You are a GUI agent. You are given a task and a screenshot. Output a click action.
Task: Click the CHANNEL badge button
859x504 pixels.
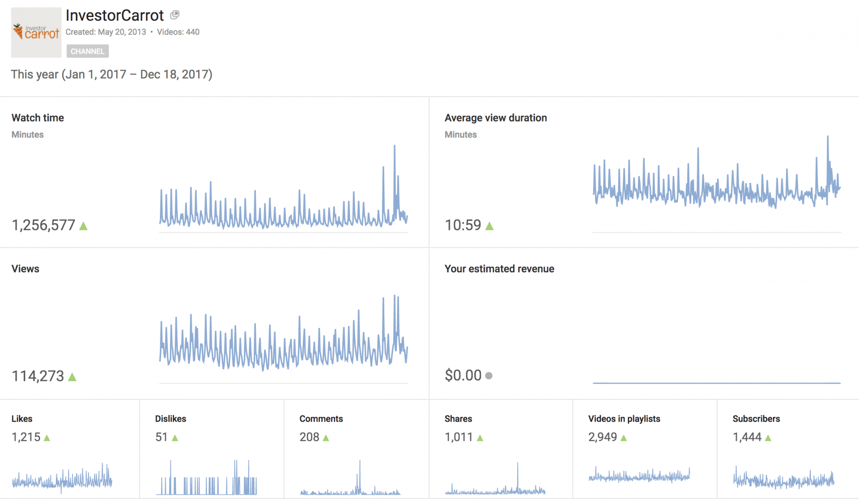click(88, 51)
